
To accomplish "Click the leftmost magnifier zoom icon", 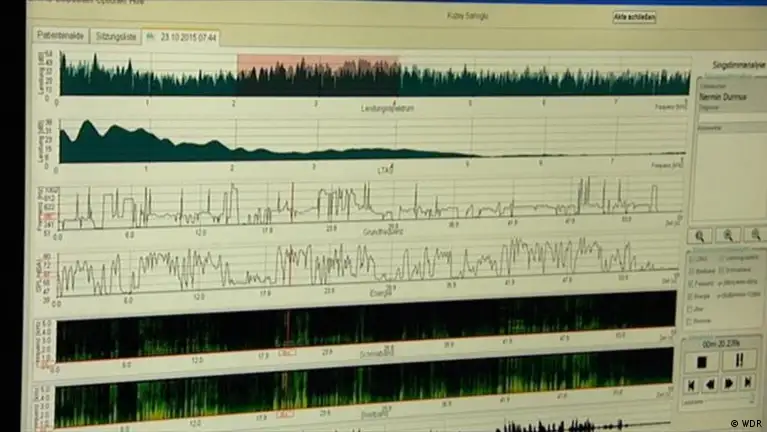I will click(699, 236).
